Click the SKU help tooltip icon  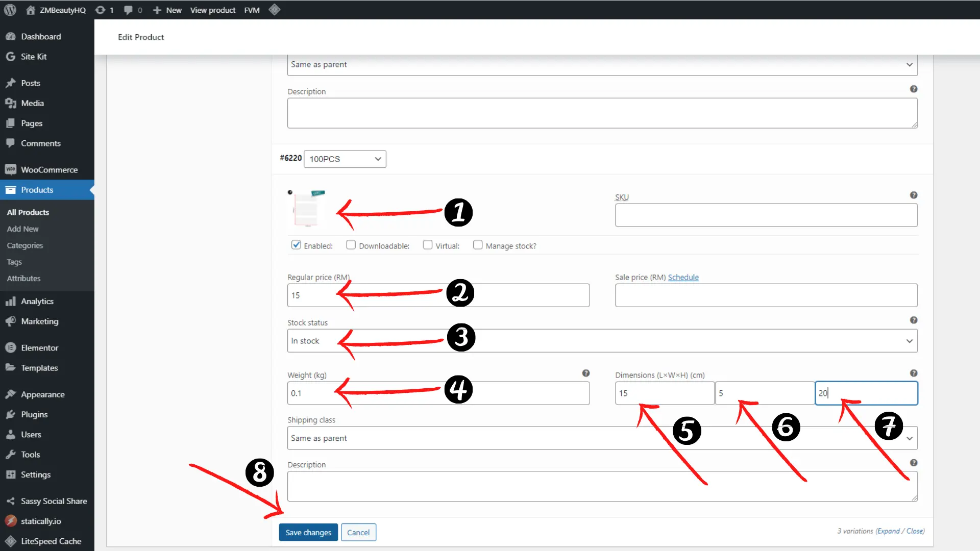coord(914,195)
